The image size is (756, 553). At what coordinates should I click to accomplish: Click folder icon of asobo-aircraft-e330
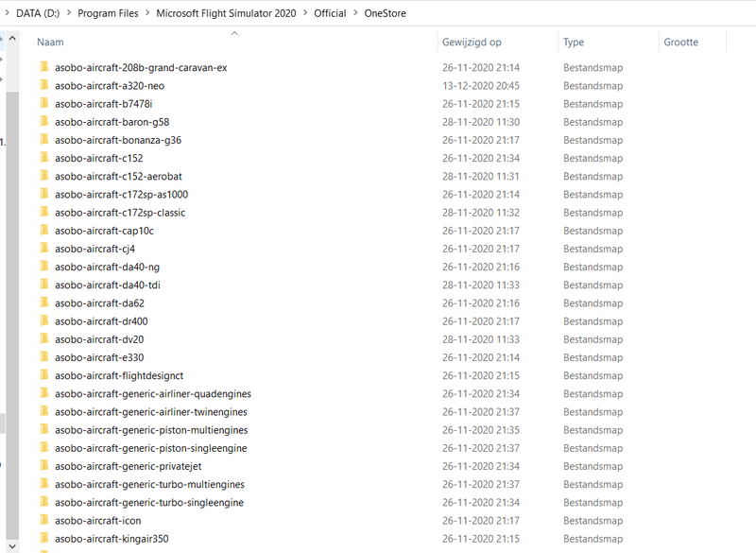44,357
